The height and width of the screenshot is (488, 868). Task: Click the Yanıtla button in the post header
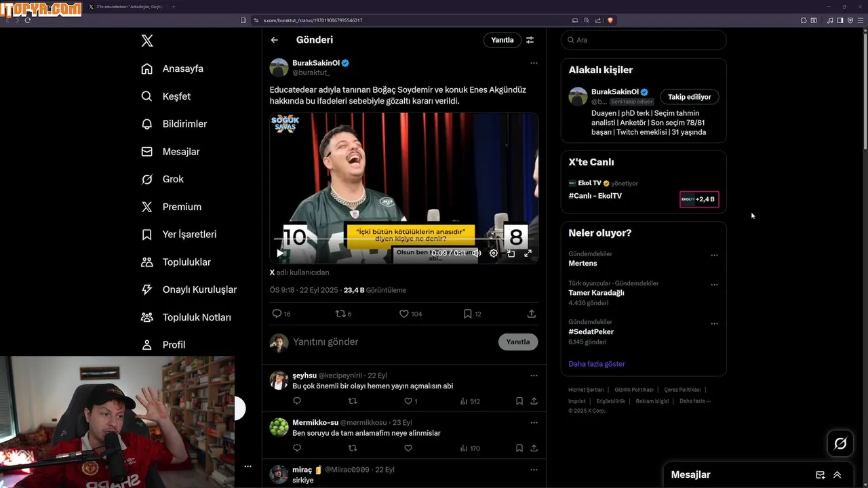coord(502,40)
